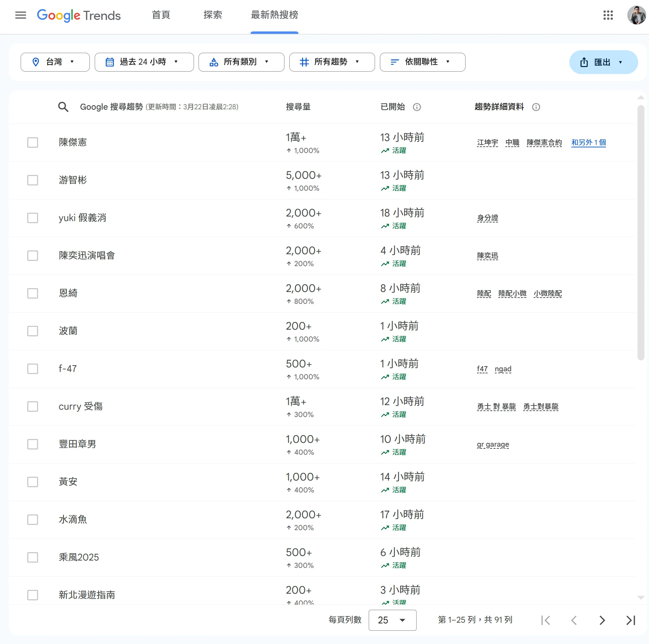The height and width of the screenshot is (644, 649).
Task: Go to the next page arrow
Action: click(602, 620)
